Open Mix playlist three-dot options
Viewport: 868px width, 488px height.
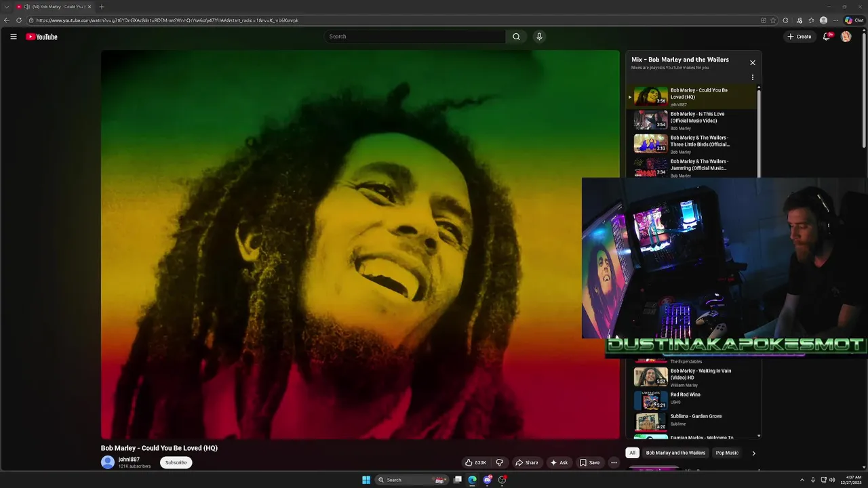[752, 77]
